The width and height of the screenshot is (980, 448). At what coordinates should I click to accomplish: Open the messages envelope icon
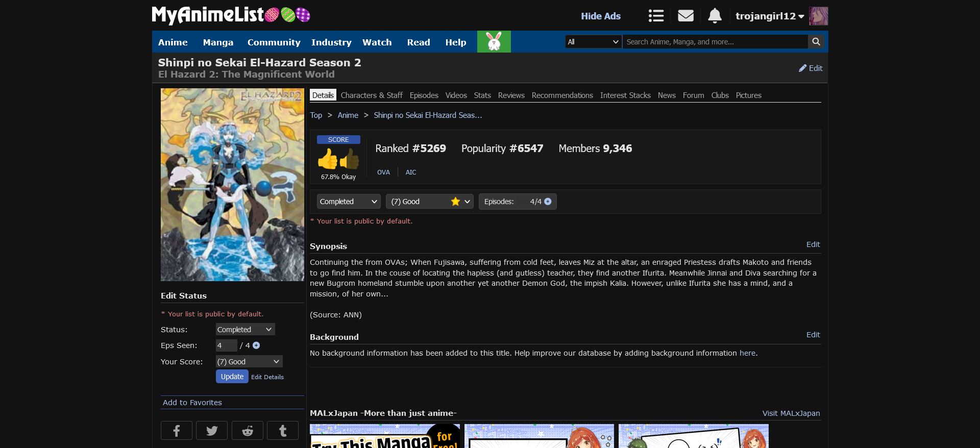click(685, 16)
